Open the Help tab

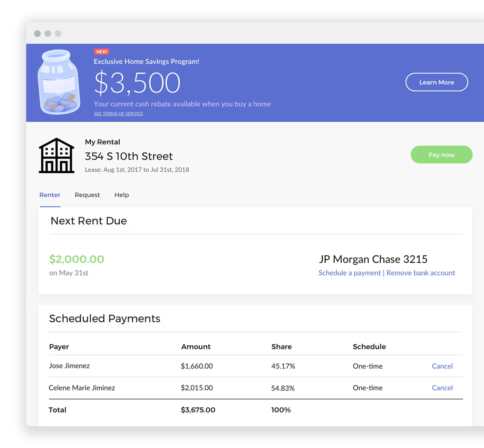(122, 195)
